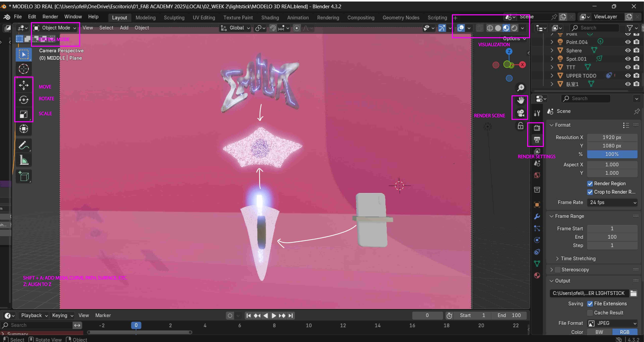The height and width of the screenshot is (342, 644).
Task: Open the Output properties tab
Action: [x=537, y=140]
